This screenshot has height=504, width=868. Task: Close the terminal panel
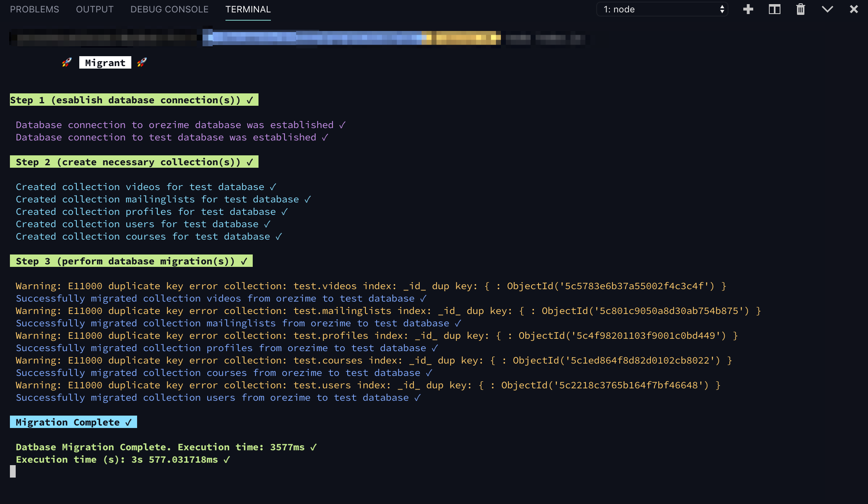click(854, 9)
